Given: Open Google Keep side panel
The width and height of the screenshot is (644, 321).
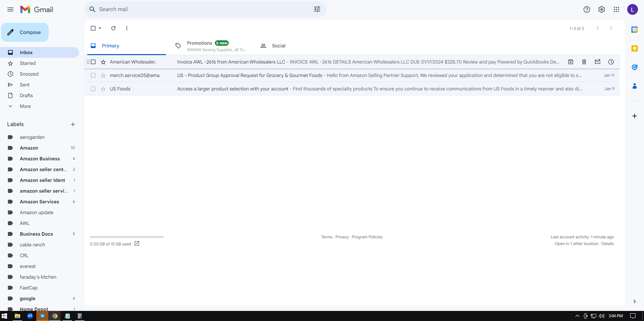Looking at the screenshot, I should point(635,48).
